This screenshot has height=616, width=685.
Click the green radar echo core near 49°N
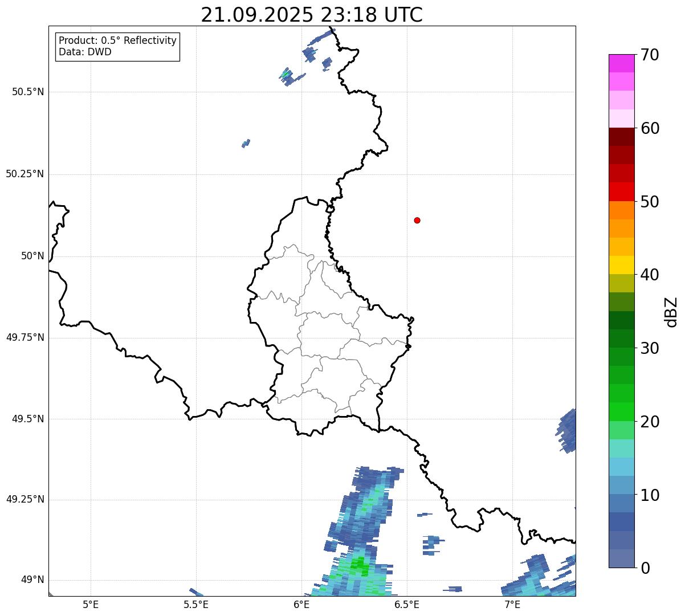(x=359, y=565)
